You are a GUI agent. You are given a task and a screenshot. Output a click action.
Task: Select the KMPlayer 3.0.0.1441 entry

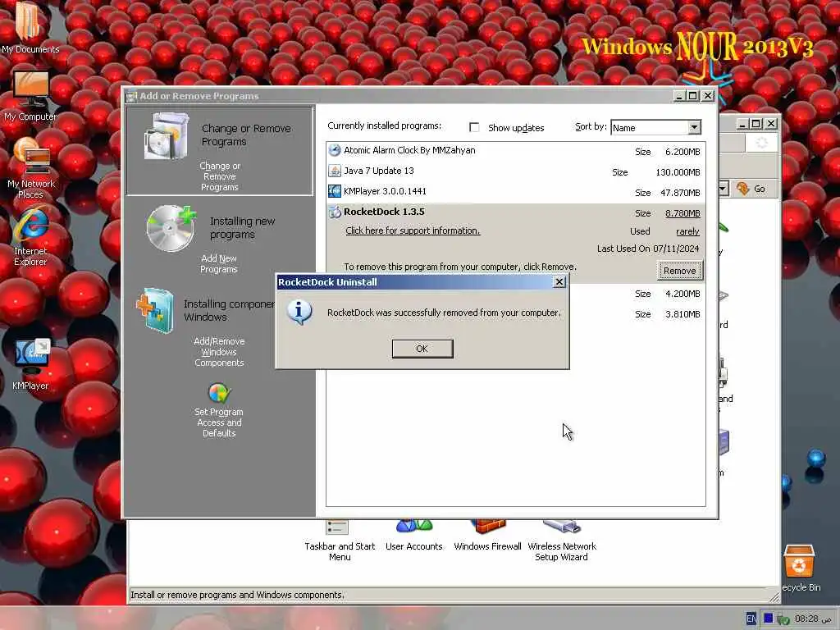click(x=515, y=192)
